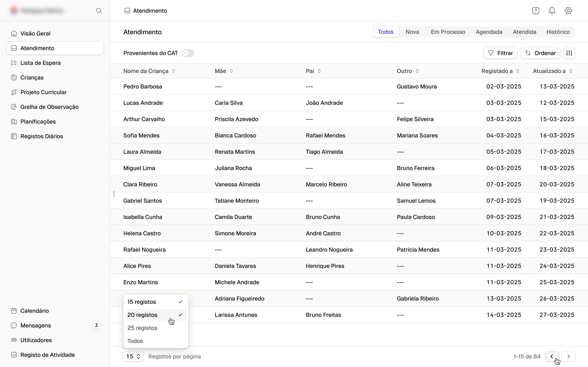Sort by the Registado a column
Screen dimensions: 588x367
click(518, 71)
